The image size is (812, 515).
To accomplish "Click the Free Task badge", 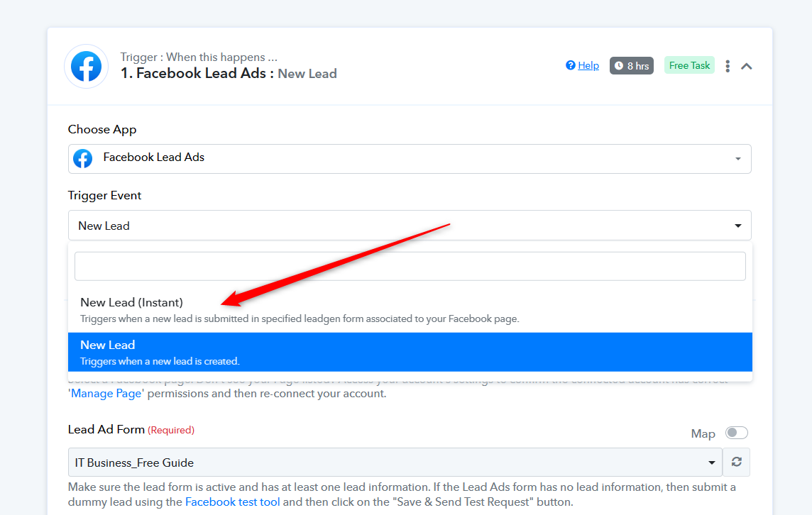I will pos(689,65).
